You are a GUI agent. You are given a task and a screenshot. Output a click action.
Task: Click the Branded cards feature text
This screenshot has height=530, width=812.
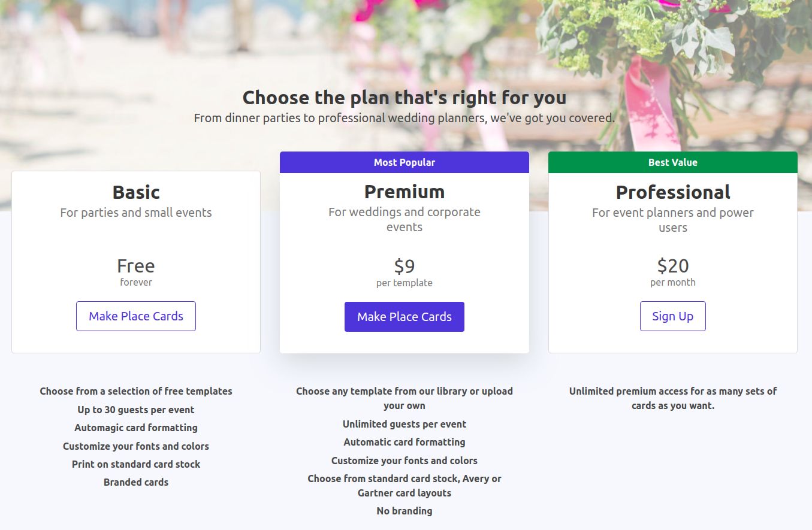[x=135, y=481]
